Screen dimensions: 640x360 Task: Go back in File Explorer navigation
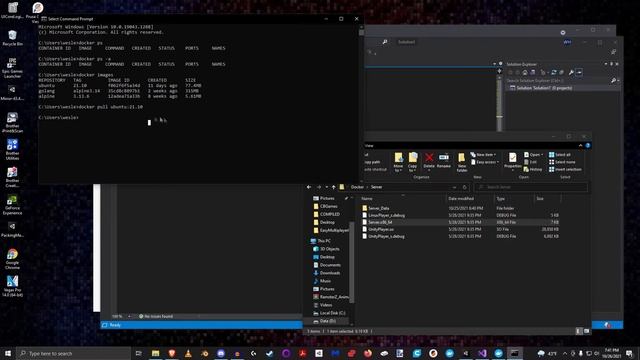[309, 187]
